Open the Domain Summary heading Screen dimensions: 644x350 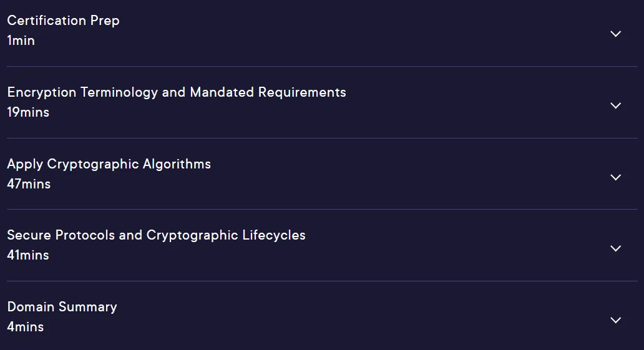point(62,307)
